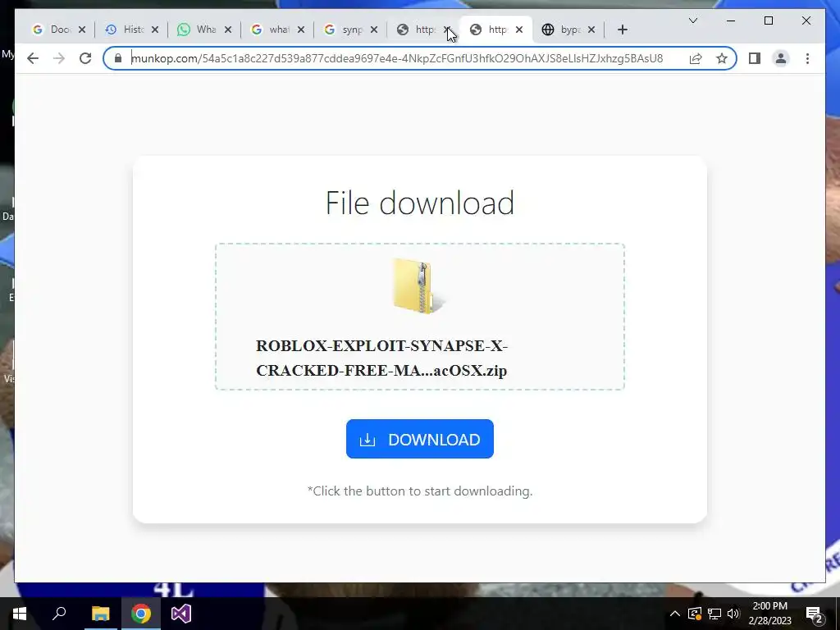
Task: Click the network tray icon
Action: coord(714,614)
